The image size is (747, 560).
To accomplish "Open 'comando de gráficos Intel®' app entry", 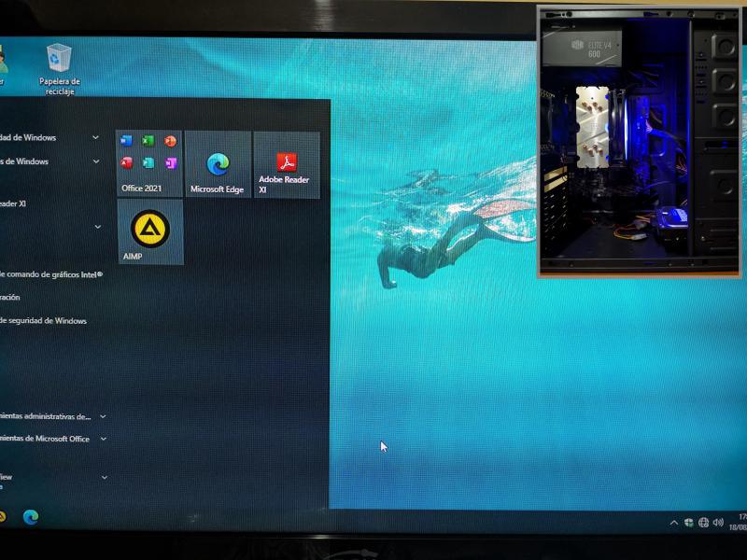I will point(51,274).
